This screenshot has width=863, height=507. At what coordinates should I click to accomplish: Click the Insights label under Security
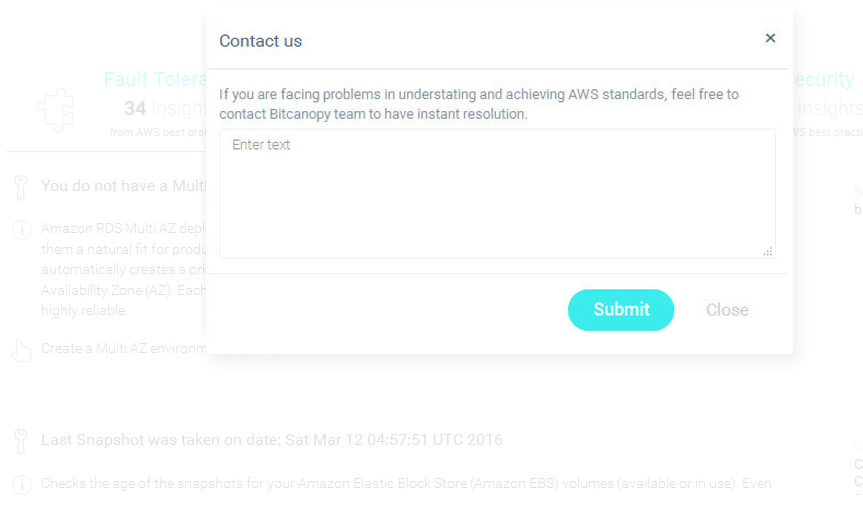click(829, 108)
